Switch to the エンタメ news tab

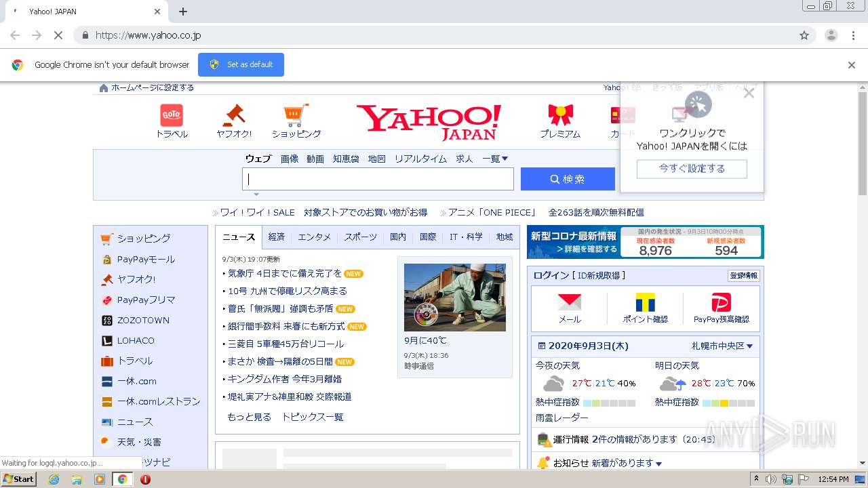[x=315, y=237]
